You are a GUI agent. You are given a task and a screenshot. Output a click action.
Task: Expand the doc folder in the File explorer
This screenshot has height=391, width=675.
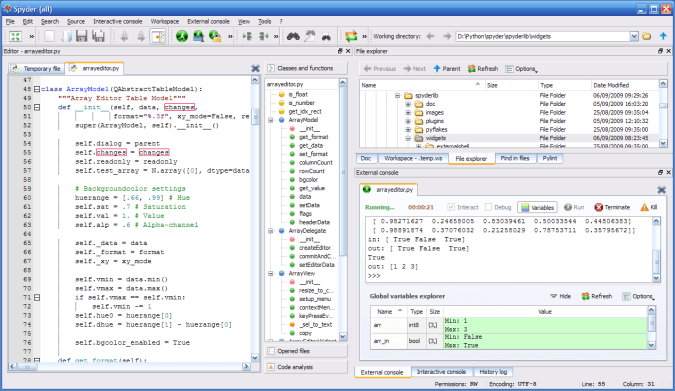point(408,104)
